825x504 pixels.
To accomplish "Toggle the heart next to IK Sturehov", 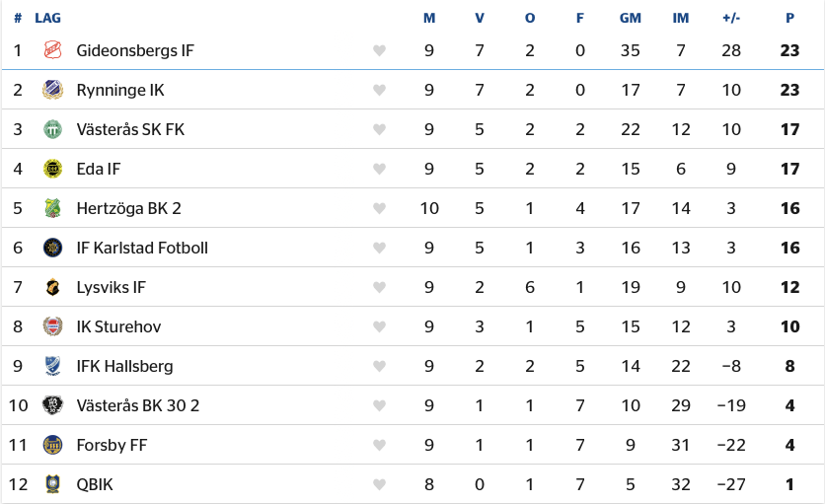I will [379, 326].
